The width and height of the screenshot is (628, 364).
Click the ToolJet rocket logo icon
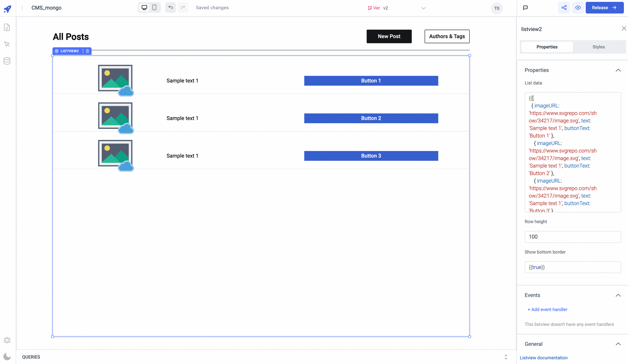(x=8, y=8)
